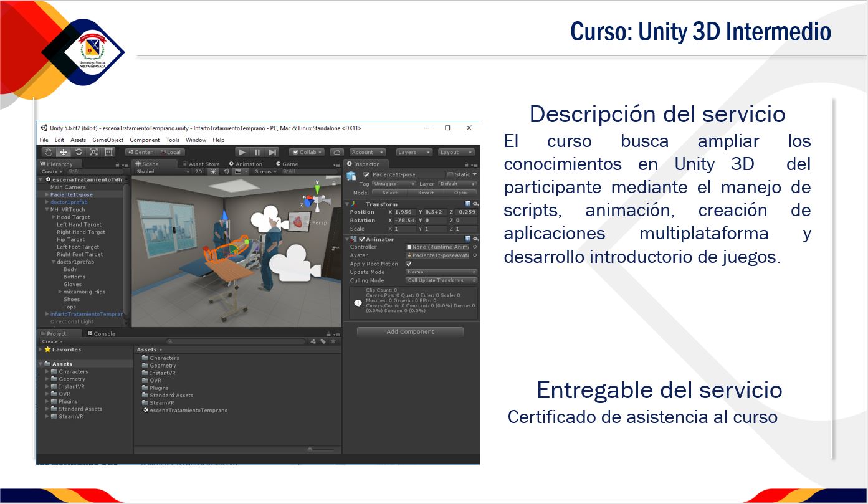Disable the Animator component checkbox
The width and height of the screenshot is (868, 504).
coord(362,239)
